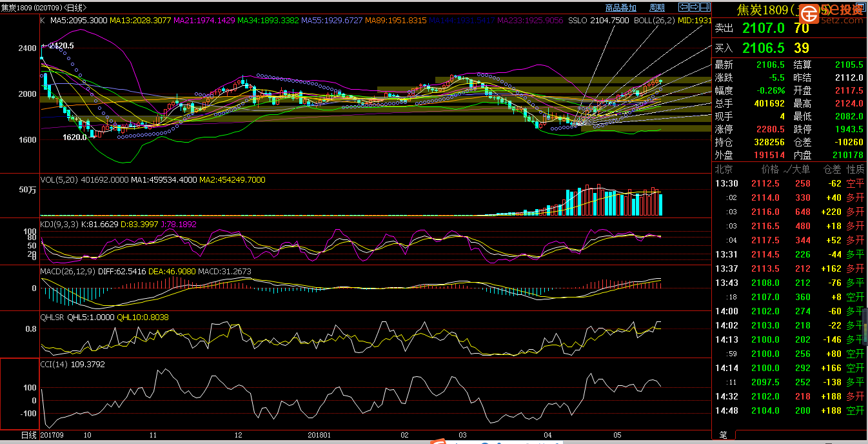The height and width of the screenshot is (444, 868).
Task: Click the MACD DIFF:62.5416 value
Action: tap(121, 272)
